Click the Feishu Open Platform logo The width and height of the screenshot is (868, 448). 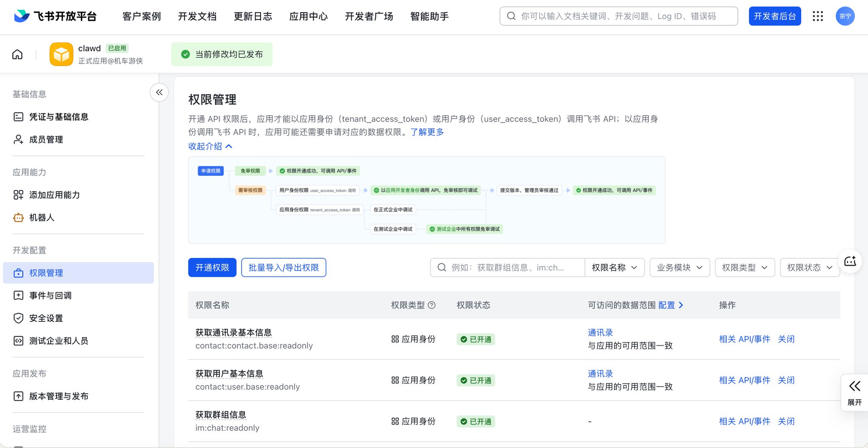click(x=56, y=16)
